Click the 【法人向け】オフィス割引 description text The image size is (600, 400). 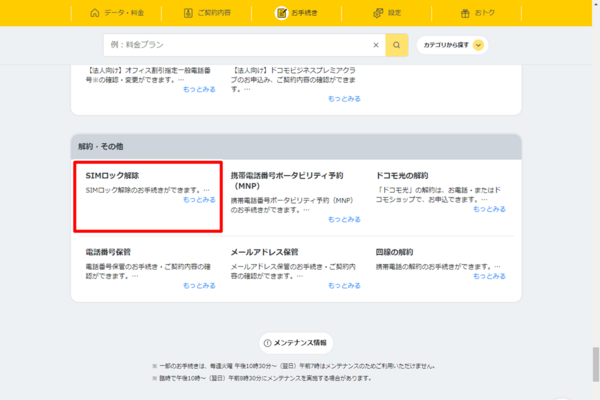point(148,75)
